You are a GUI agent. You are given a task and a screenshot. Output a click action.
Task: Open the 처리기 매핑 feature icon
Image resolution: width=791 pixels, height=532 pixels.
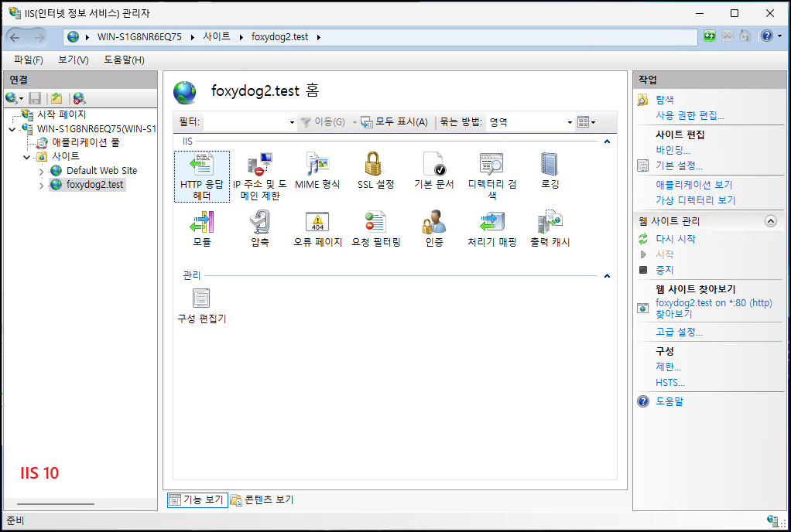click(491, 229)
